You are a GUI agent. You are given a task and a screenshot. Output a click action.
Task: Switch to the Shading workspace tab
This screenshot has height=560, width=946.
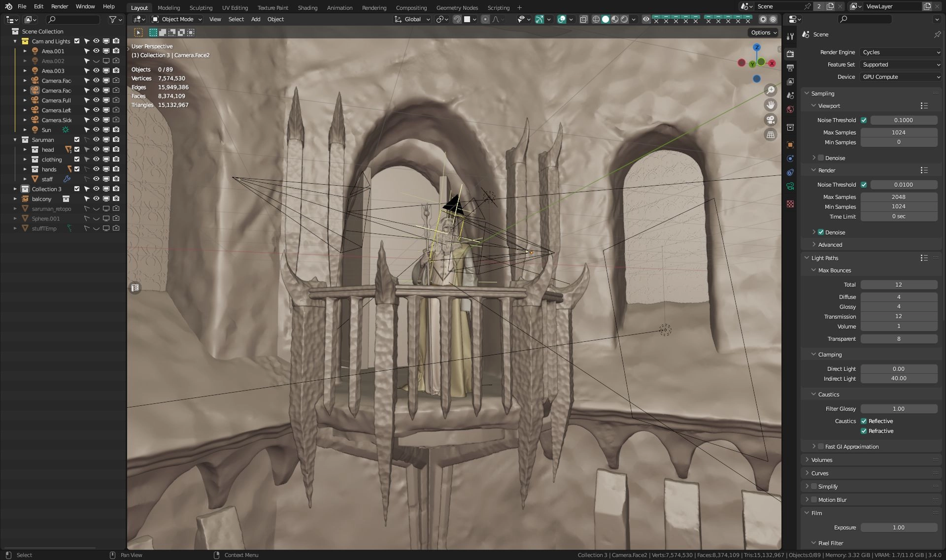(x=307, y=8)
